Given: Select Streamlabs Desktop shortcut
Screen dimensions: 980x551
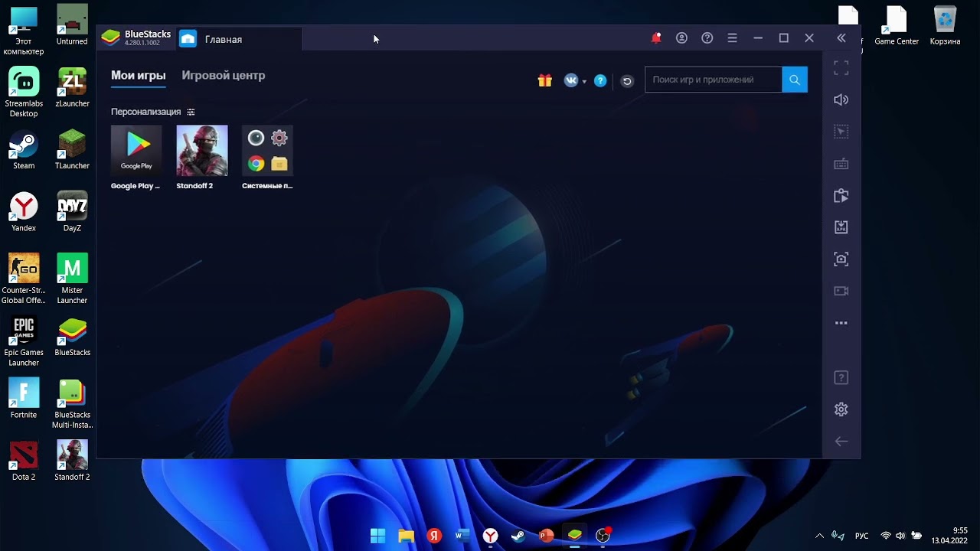Looking at the screenshot, I should (24, 93).
